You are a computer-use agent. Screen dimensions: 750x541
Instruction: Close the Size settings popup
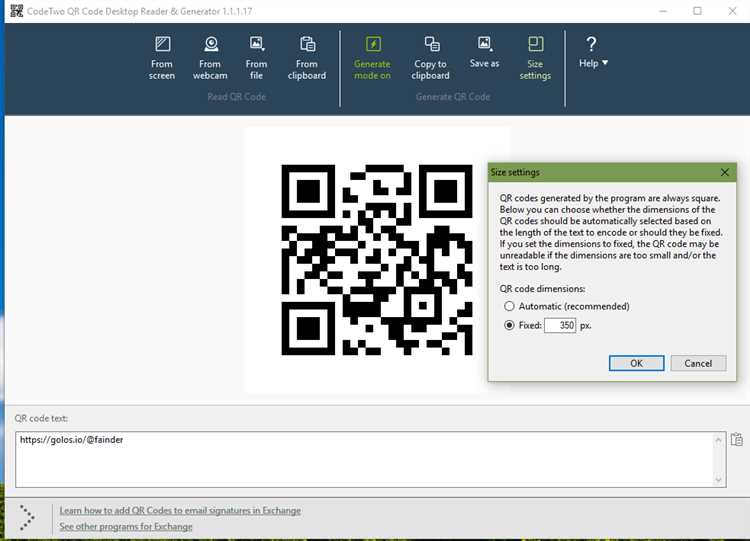click(x=725, y=172)
